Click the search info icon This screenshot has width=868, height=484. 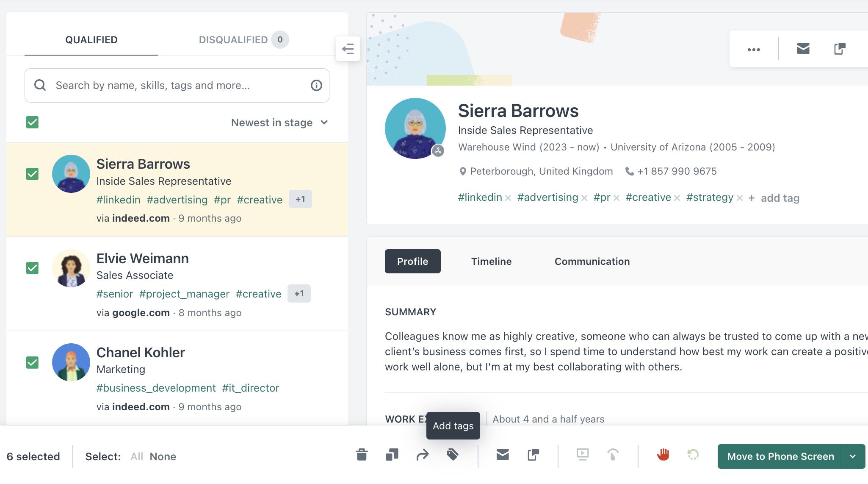click(x=316, y=85)
